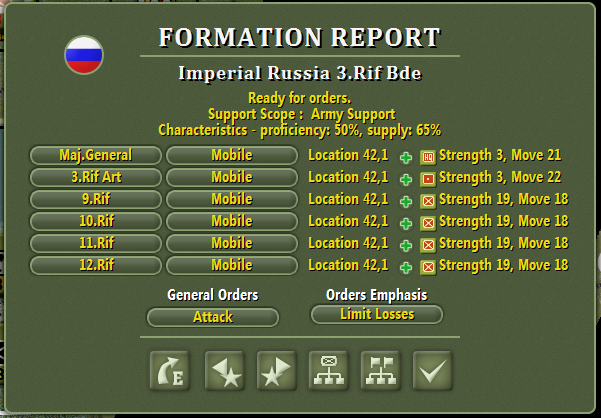Click Location 42,1 in 11.Rif row
This screenshot has height=418, width=601.
click(348, 243)
